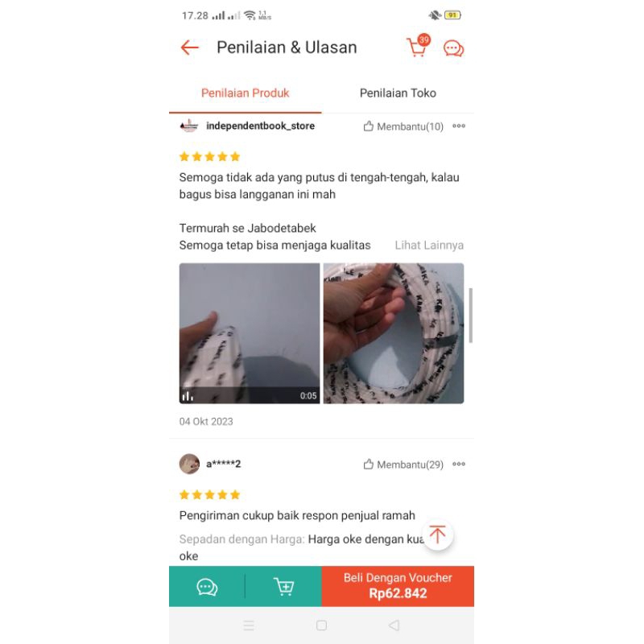Tap the chat with seller icon in bottom bar
Viewport: 644px width, 644px height.
[x=207, y=587]
